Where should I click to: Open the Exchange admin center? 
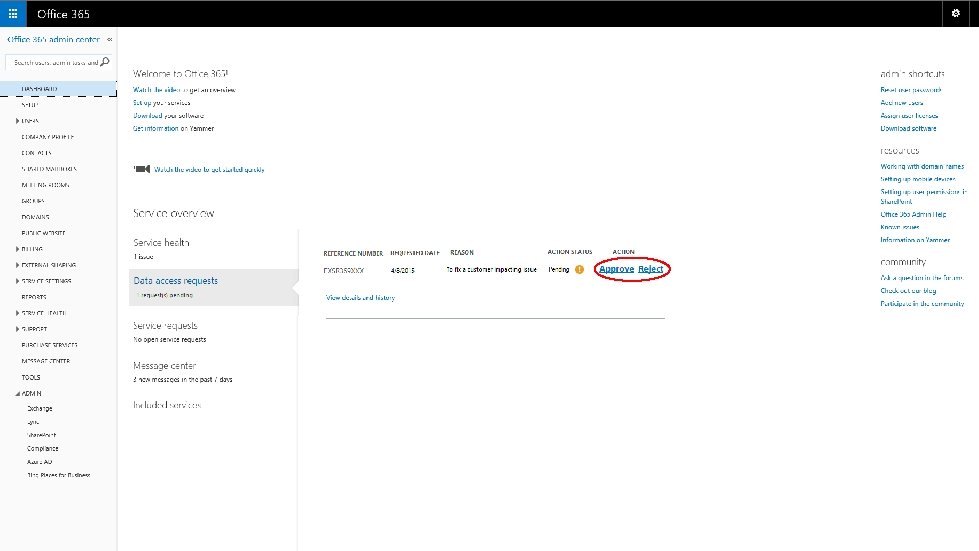[39, 409]
